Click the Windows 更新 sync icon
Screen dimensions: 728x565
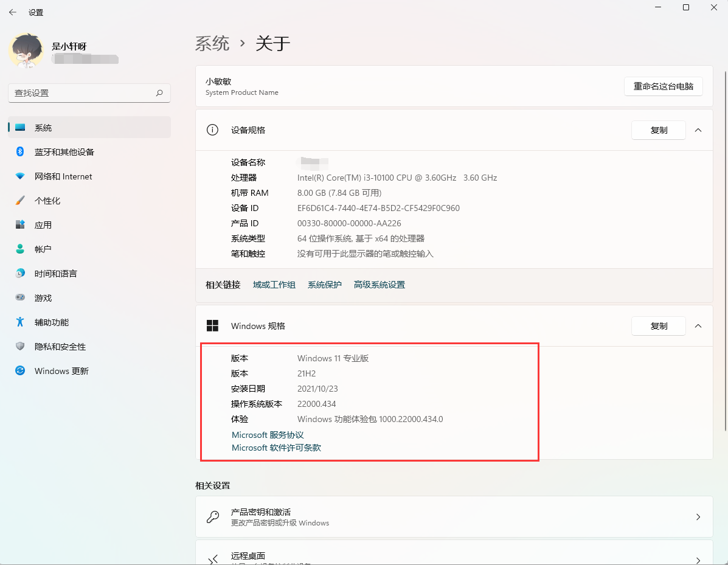(20, 370)
